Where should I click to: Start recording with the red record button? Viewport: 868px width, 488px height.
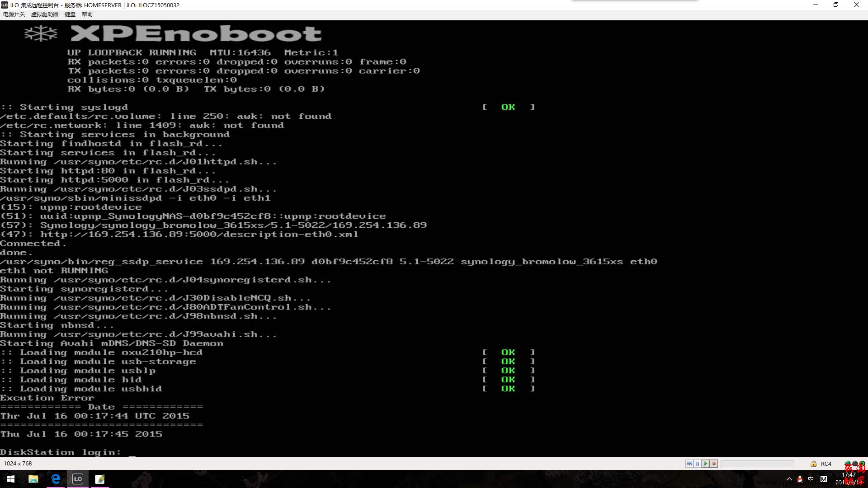point(714,464)
